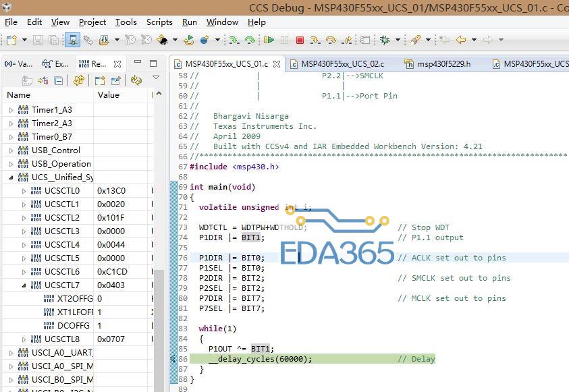
Task: Collapse the UCSCTL7 register node
Action: pos(24,285)
